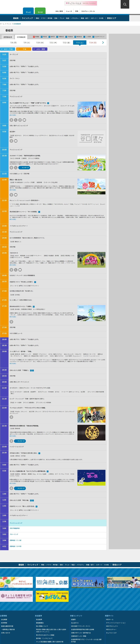Viewport: 140px width, 644px height.
Task: Click メッセージ button for SUNNY TIME
Action: (x=24, y=168)
